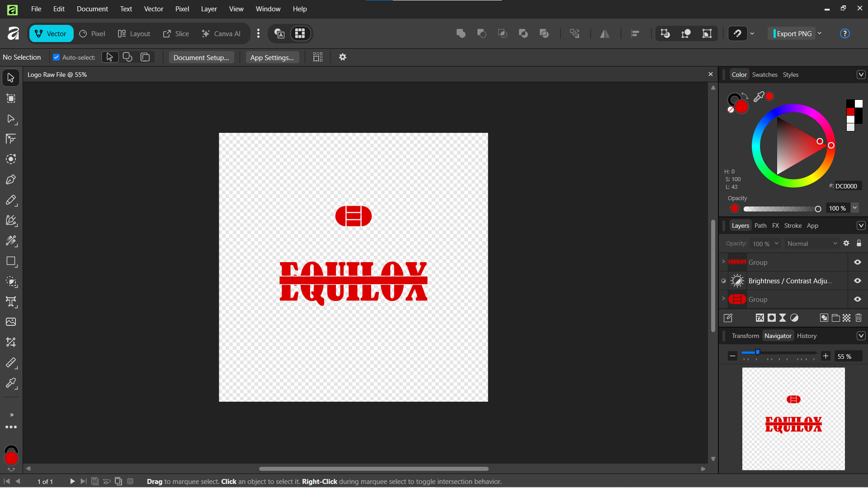The height and width of the screenshot is (488, 868).
Task: Open the Export PNG dropdown arrow
Action: point(820,33)
